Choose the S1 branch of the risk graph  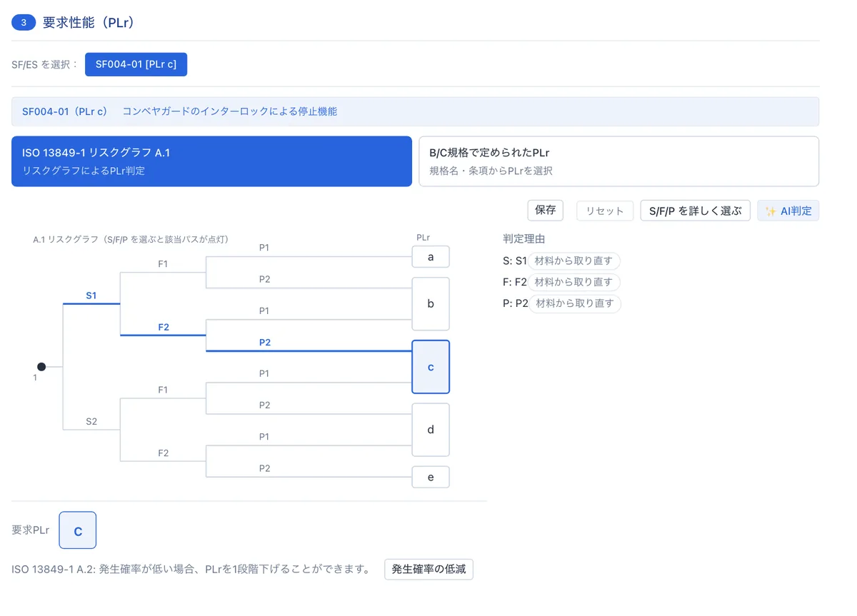[x=91, y=296]
